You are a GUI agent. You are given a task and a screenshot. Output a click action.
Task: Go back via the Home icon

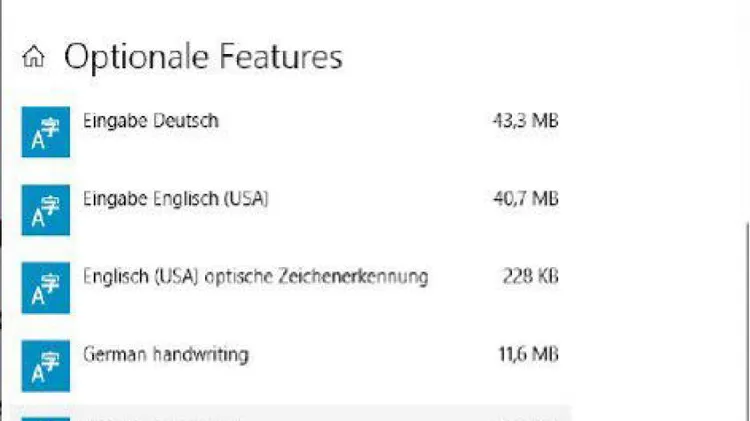click(33, 57)
